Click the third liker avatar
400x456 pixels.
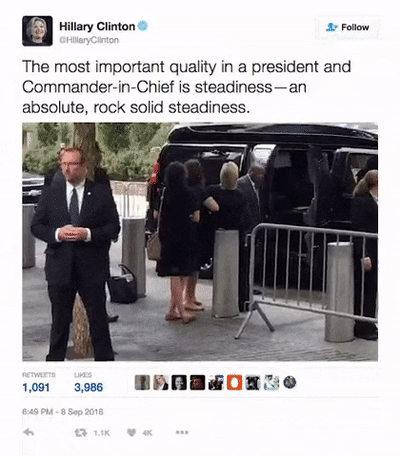[179, 383]
